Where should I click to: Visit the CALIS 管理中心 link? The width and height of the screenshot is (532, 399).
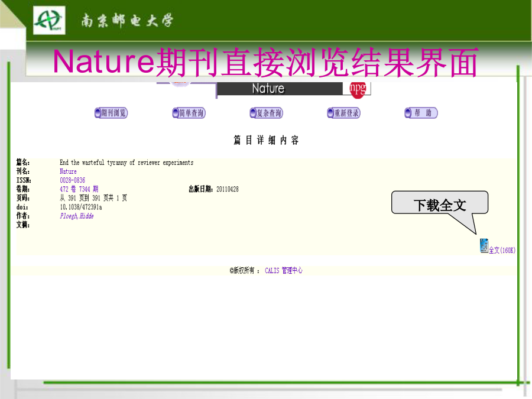tap(284, 270)
